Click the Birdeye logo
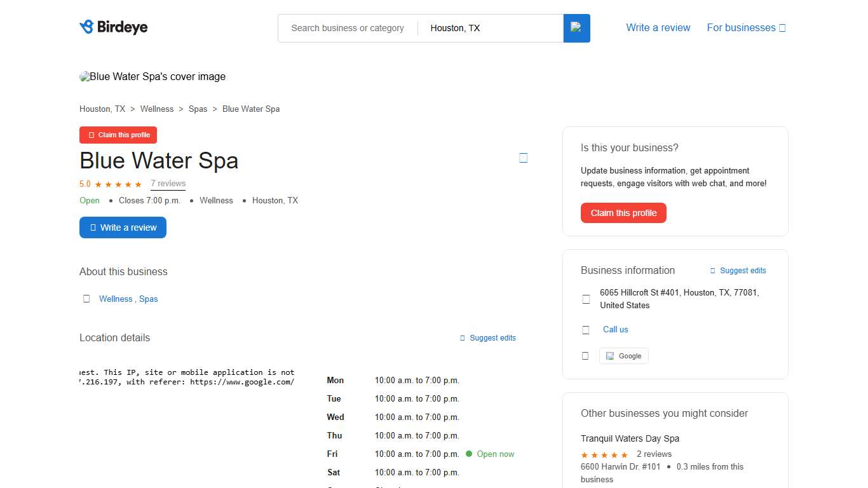 pos(113,27)
